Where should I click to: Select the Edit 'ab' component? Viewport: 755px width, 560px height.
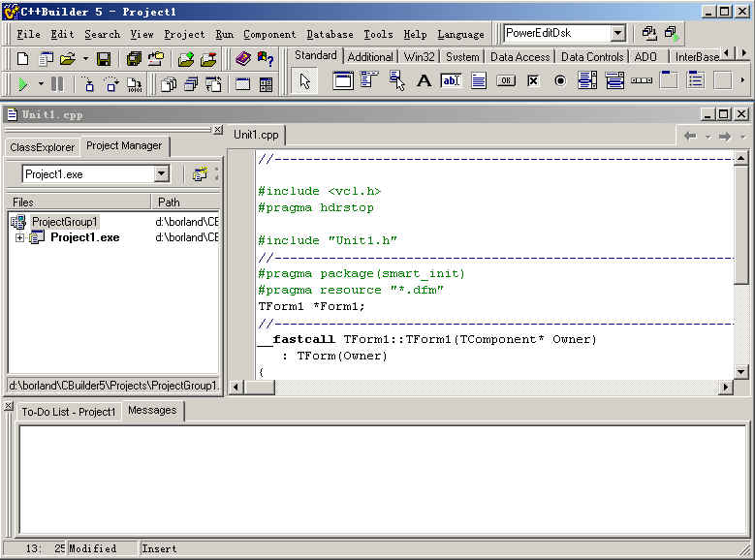click(x=452, y=80)
